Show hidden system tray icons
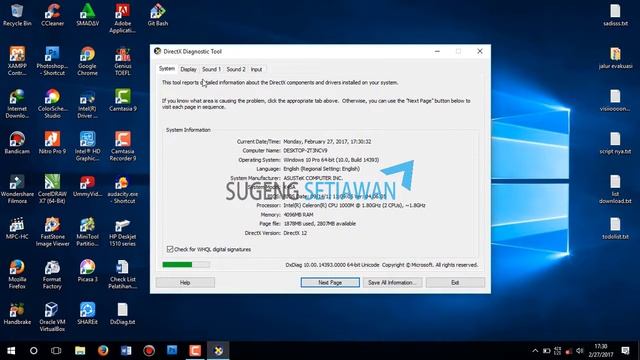This screenshot has width=640, height=360. [535, 351]
